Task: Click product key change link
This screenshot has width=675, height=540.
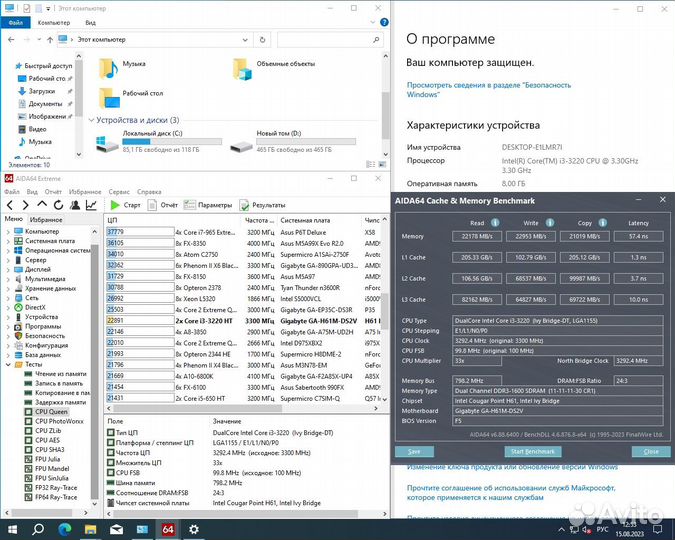Action: (x=512, y=467)
